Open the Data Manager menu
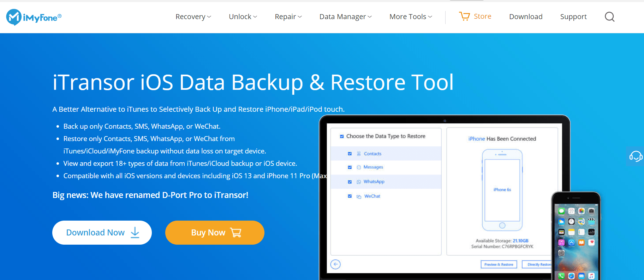The height and width of the screenshot is (280, 644). tap(346, 17)
